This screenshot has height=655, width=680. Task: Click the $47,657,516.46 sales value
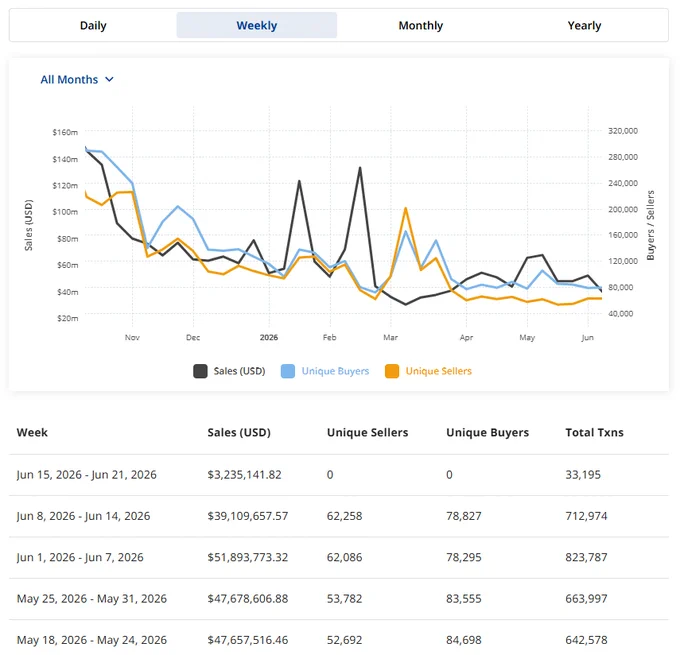coord(248,640)
